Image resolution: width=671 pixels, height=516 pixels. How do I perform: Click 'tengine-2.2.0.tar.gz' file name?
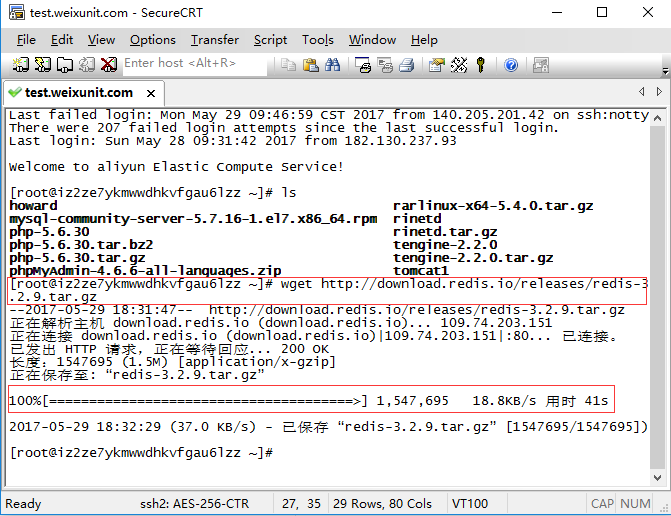coord(473,258)
